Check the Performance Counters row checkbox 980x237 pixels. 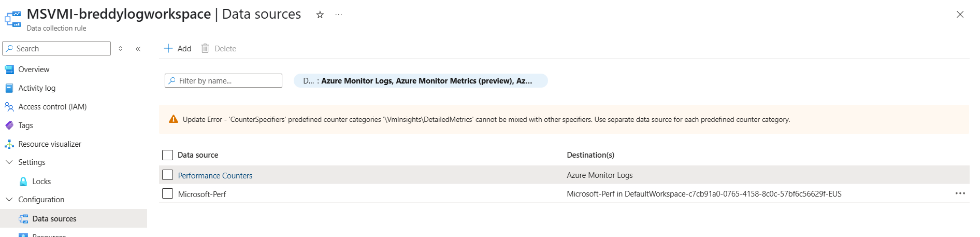coord(167,175)
